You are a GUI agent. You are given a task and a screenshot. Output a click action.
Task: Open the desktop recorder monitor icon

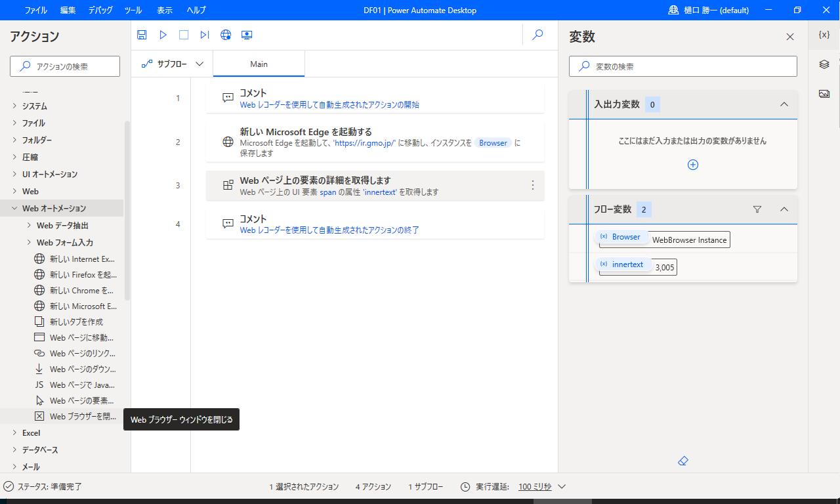point(247,35)
